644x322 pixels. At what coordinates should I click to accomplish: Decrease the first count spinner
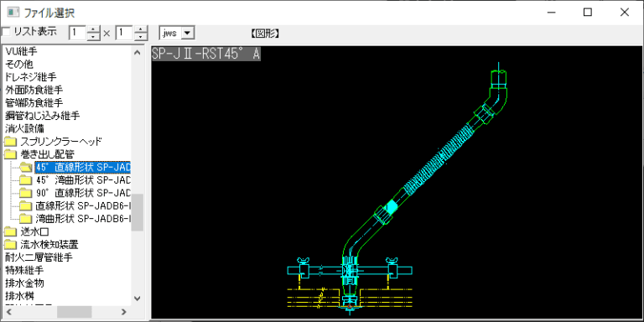click(x=94, y=37)
